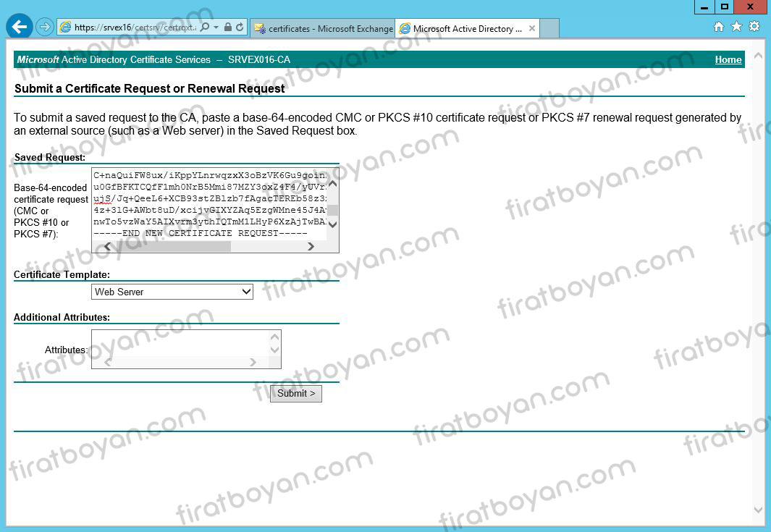This screenshot has height=532, width=771.
Task: Click the search magnifier in address bar
Action: click(205, 27)
